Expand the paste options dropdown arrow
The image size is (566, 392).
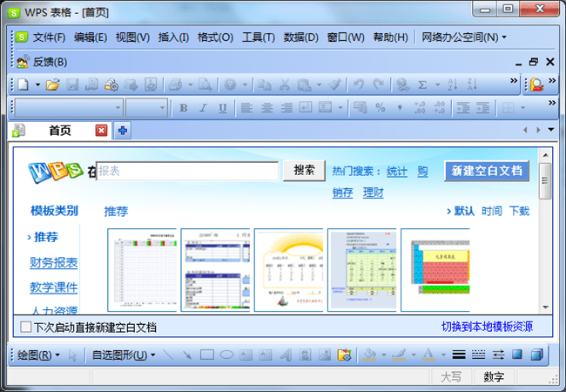pos(319,85)
